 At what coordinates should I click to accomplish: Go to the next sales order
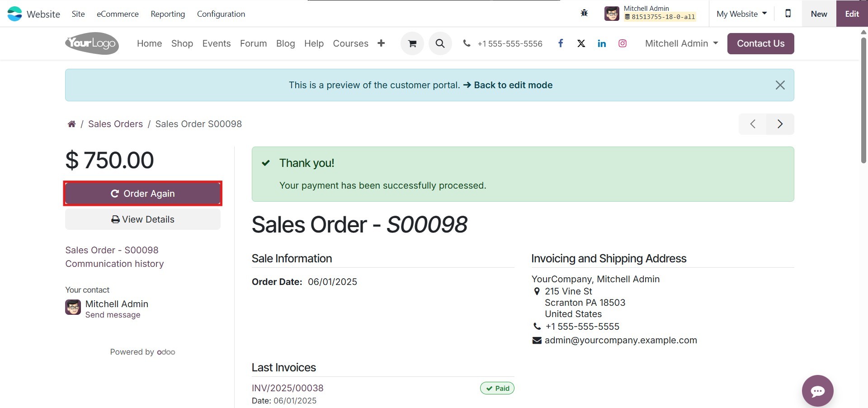[x=780, y=124]
